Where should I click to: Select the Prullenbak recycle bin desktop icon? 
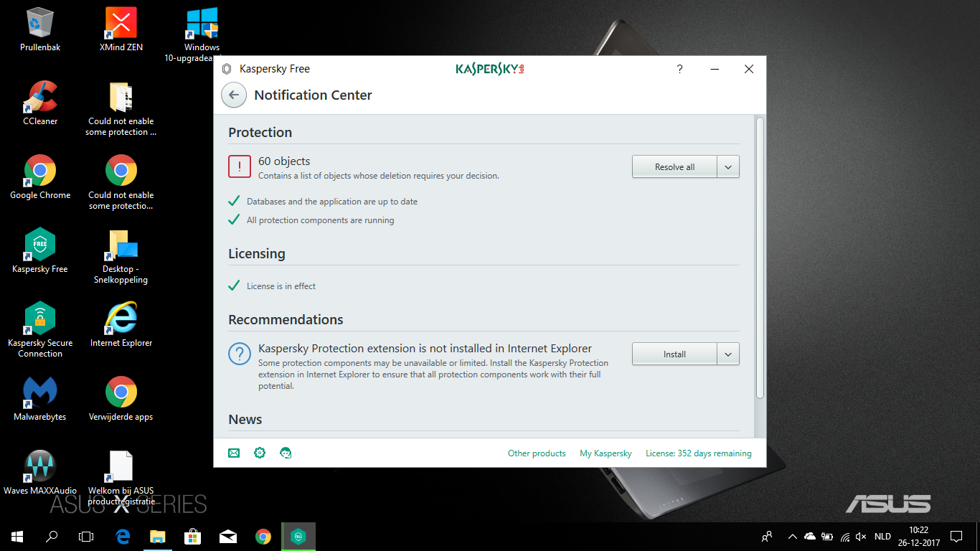(40, 29)
